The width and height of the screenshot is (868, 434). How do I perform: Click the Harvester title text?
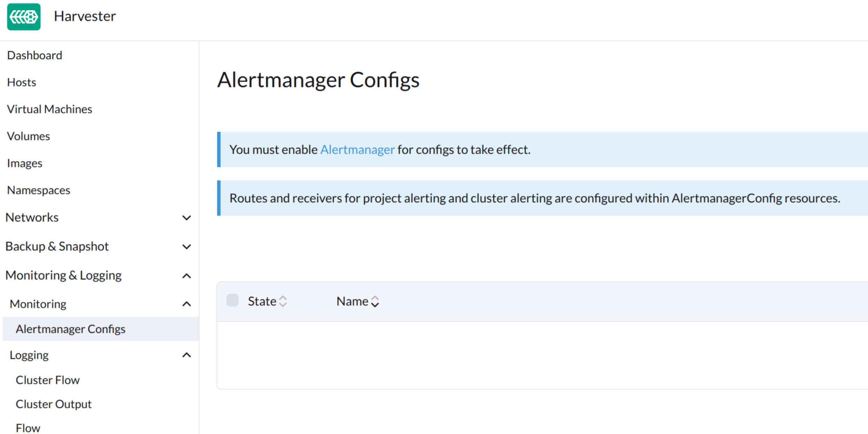(85, 16)
